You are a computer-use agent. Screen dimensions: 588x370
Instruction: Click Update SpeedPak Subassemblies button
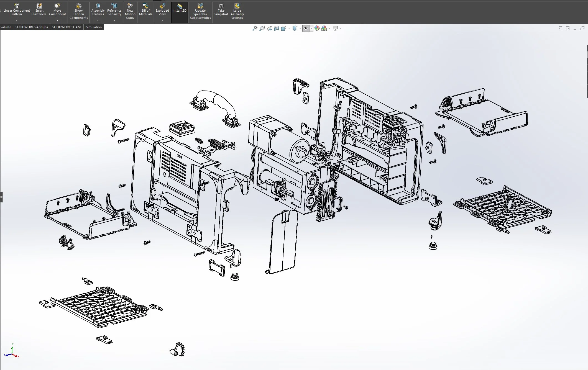click(200, 12)
